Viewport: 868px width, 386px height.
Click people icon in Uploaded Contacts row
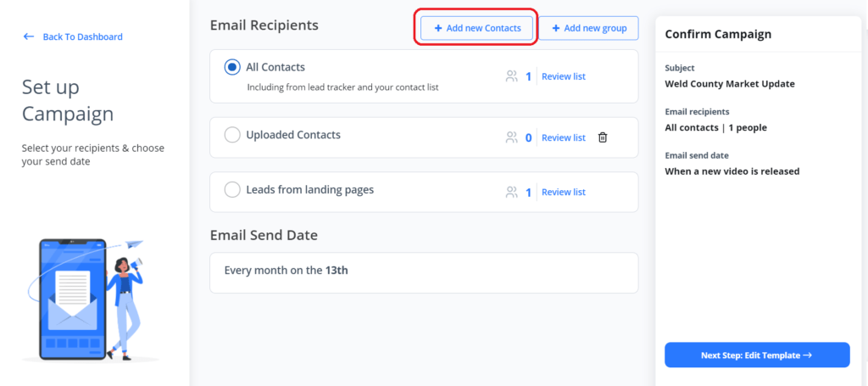click(511, 137)
